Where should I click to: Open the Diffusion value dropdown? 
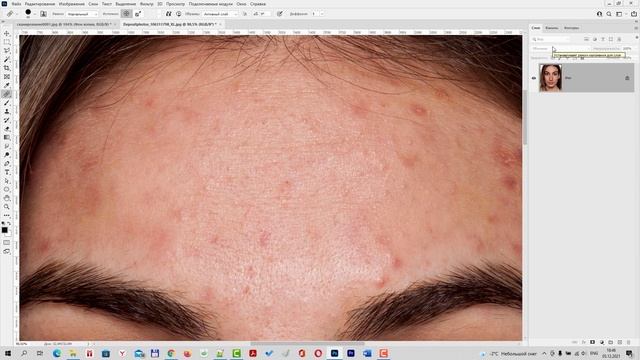(322, 14)
